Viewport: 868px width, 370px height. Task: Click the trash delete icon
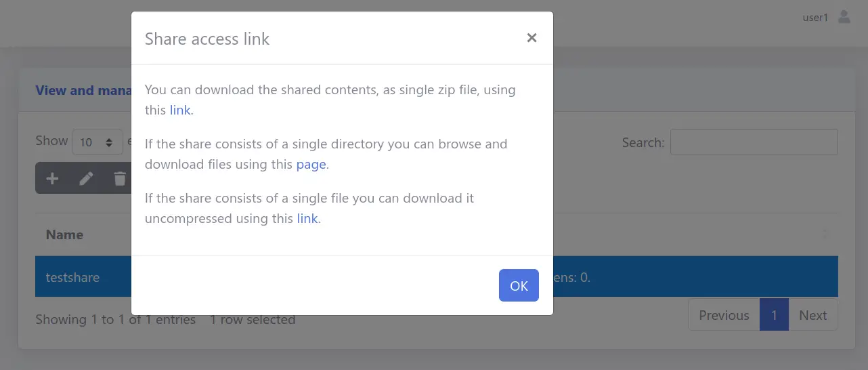point(120,179)
